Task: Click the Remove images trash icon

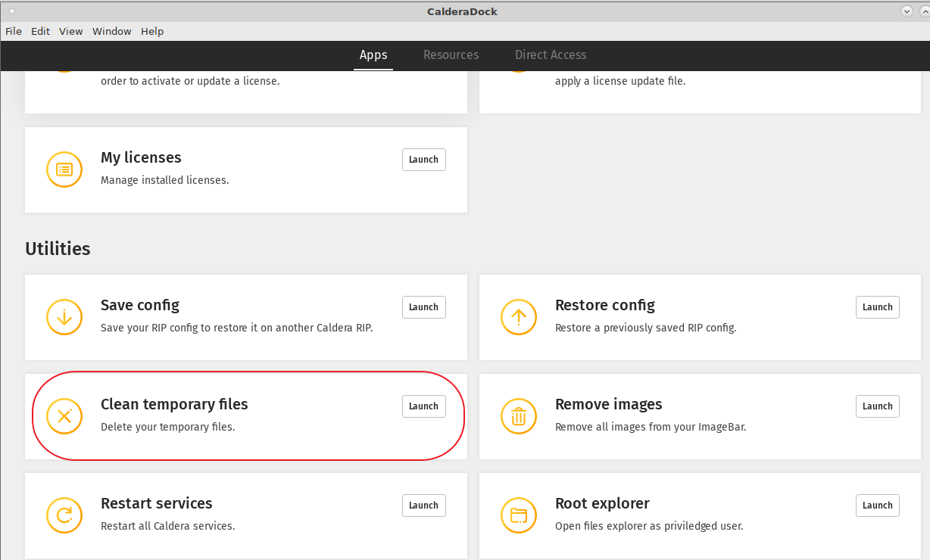Action: 519,416
